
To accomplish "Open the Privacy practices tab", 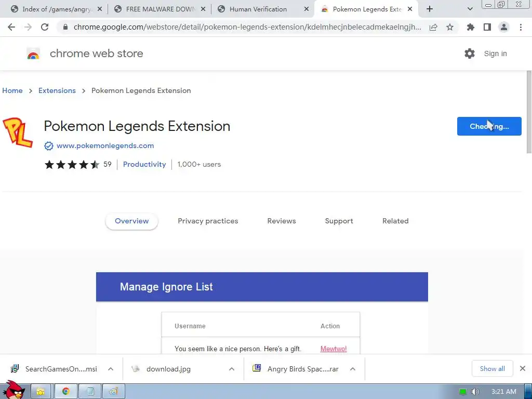I will click(208, 221).
